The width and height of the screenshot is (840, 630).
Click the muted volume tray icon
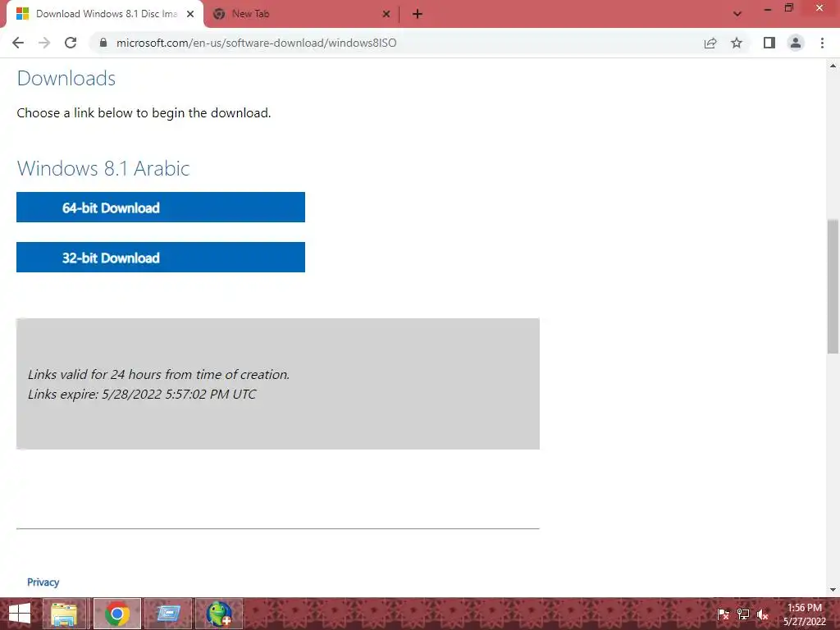point(763,614)
